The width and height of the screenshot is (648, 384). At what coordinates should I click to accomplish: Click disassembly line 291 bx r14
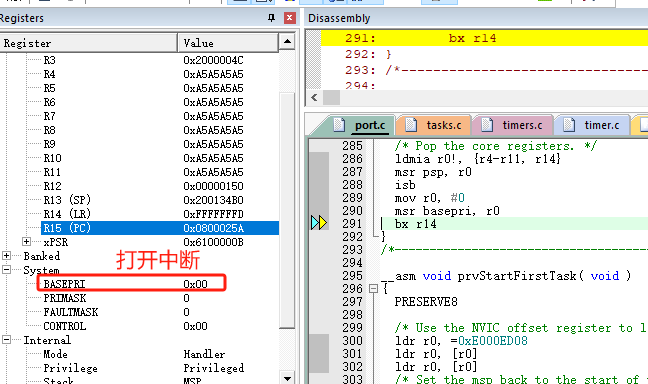point(484,38)
